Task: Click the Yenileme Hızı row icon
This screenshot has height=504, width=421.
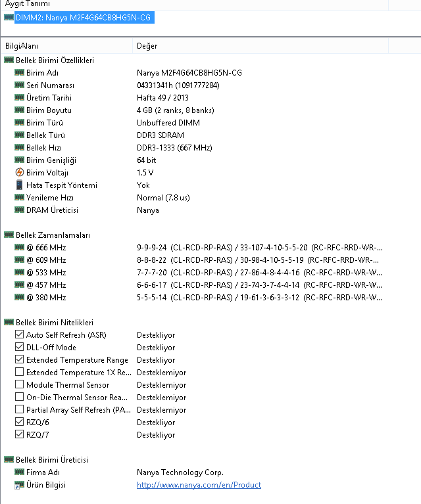Action: [19, 197]
